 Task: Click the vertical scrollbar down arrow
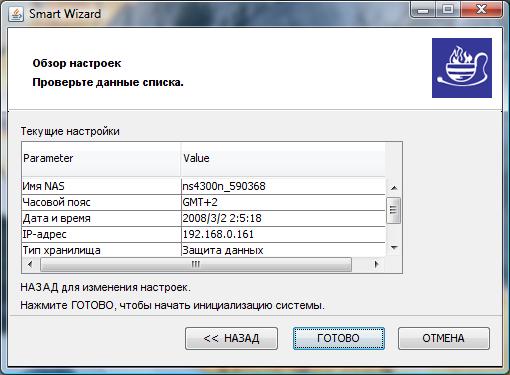(x=394, y=248)
